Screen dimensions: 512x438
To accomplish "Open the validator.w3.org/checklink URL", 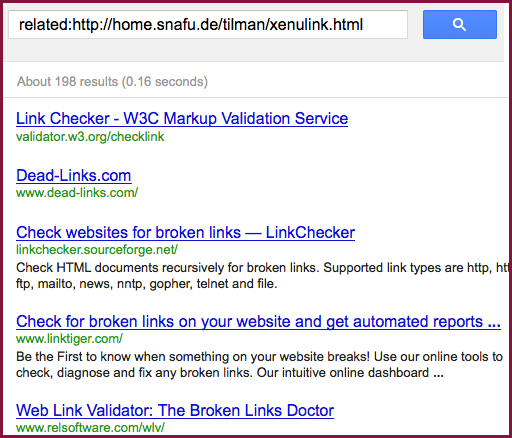I will [90, 137].
